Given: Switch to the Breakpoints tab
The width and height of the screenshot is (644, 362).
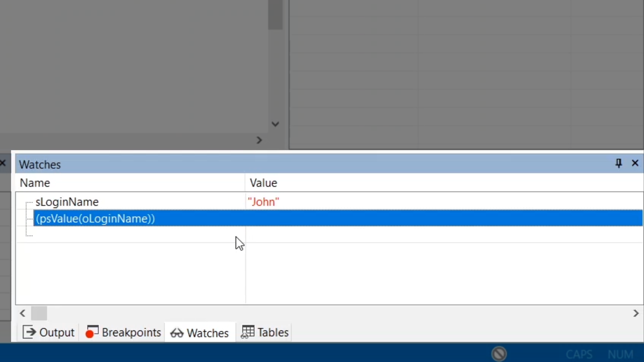Looking at the screenshot, I should pos(123,333).
